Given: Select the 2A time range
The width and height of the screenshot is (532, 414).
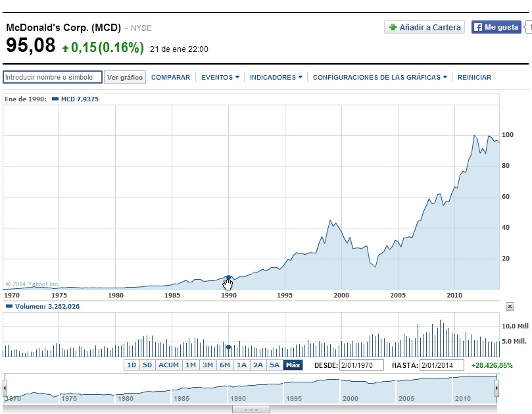Looking at the screenshot, I should (258, 365).
